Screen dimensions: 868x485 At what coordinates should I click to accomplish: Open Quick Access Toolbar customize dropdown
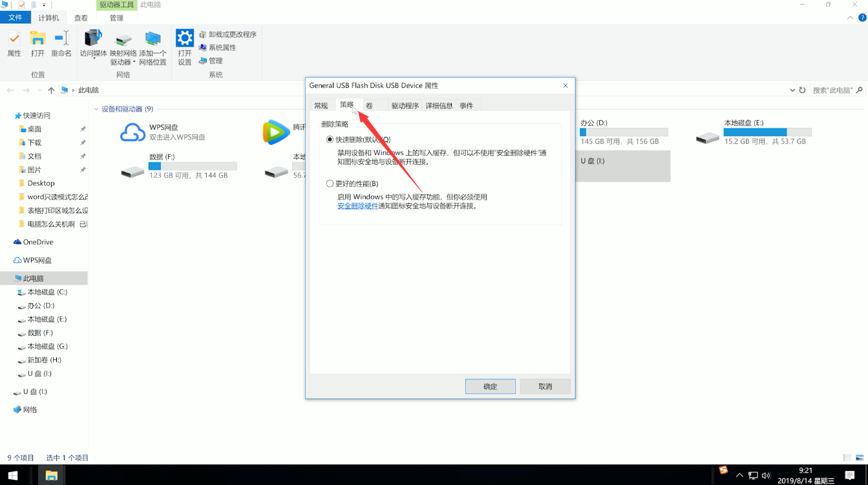pyautogui.click(x=44, y=5)
